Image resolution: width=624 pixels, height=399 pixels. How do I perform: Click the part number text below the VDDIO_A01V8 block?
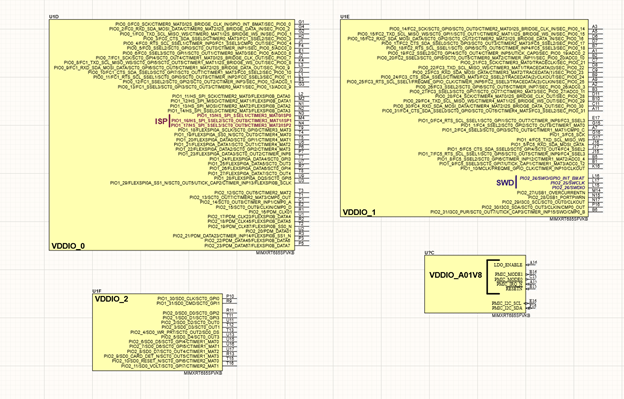pos(511,315)
